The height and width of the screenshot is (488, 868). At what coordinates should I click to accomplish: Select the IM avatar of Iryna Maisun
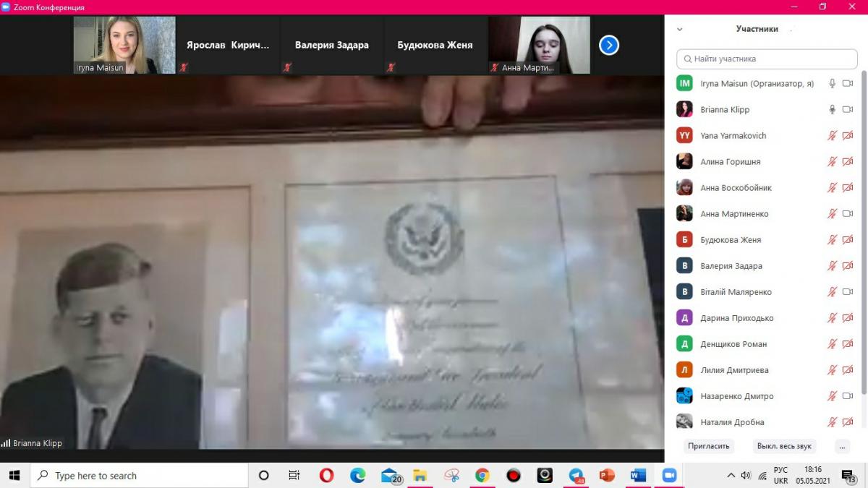[x=684, y=84]
